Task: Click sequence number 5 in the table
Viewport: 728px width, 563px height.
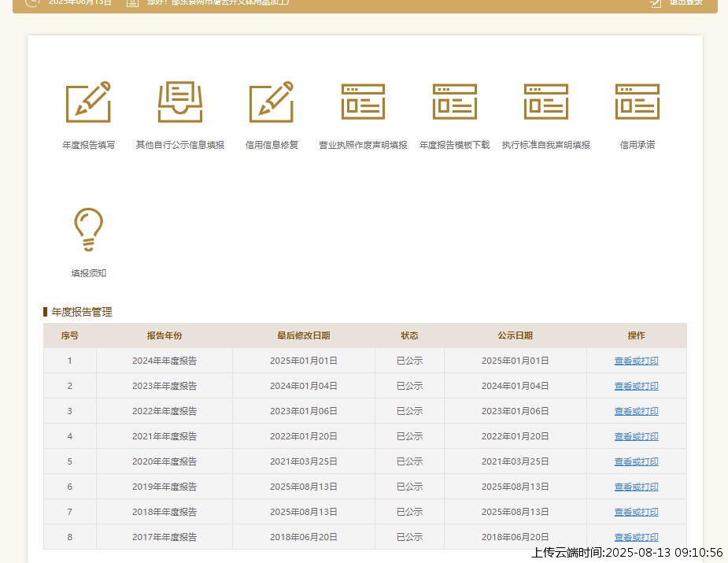Action: click(x=69, y=461)
